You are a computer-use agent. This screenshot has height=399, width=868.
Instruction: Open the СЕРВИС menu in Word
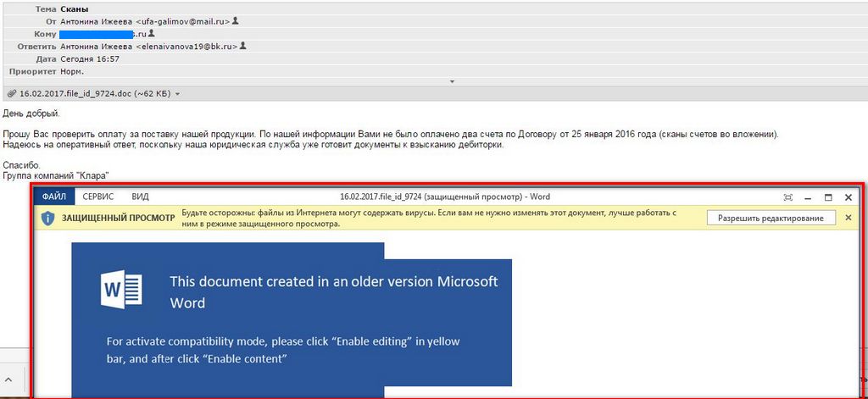tap(98, 197)
